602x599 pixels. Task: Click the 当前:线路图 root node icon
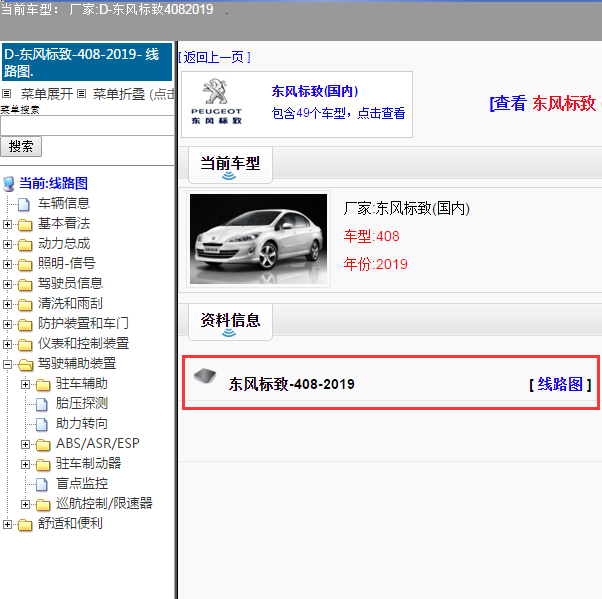(x=8, y=184)
